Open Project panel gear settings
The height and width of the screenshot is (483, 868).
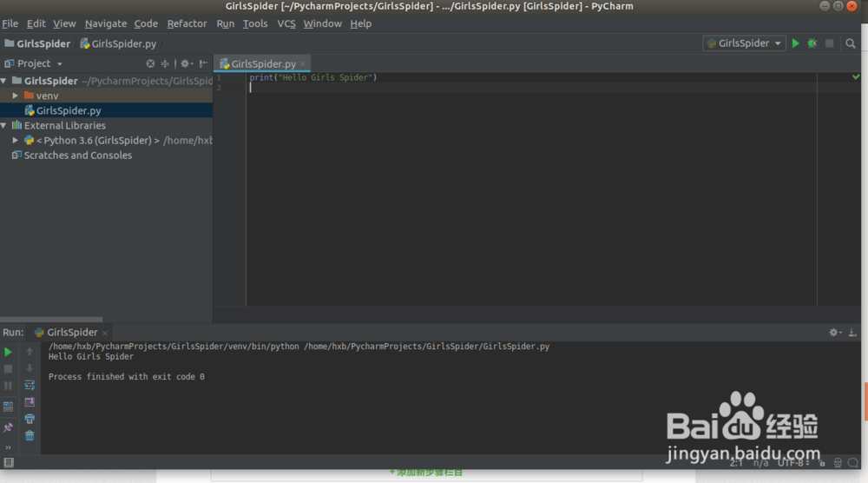(186, 63)
